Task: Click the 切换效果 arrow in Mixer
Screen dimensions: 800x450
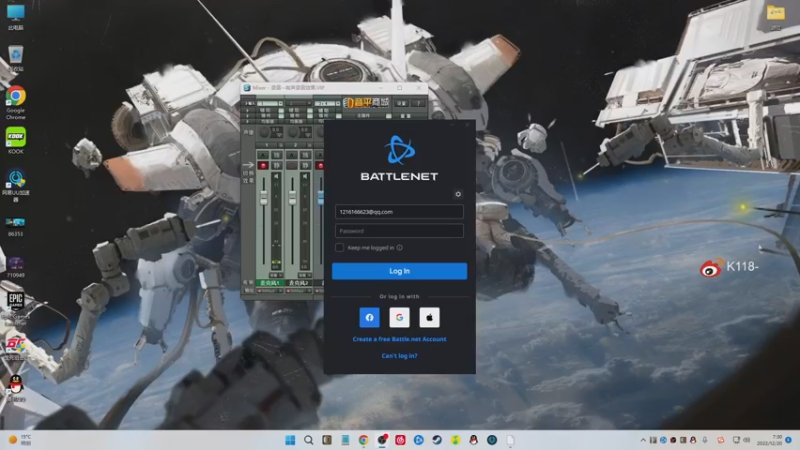Action: coord(248,165)
